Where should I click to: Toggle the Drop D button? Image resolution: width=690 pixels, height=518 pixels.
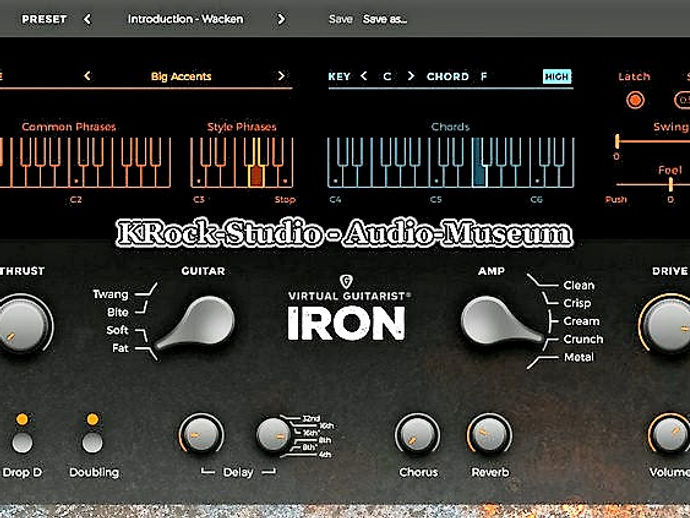click(22, 442)
